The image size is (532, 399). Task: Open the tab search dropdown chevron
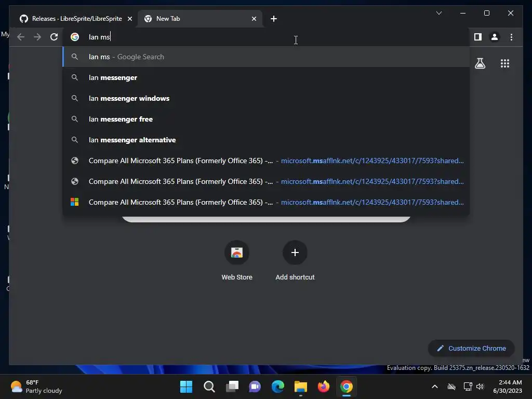(438, 13)
